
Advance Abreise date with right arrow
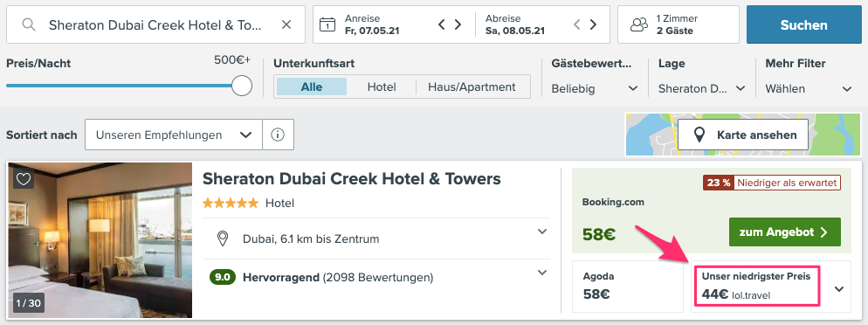[x=593, y=24]
